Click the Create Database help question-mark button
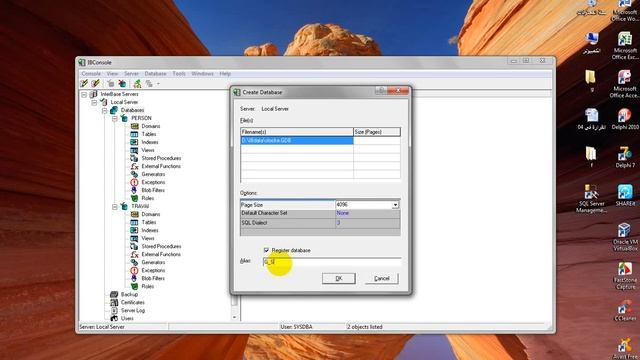The width and height of the screenshot is (640, 360). [381, 91]
